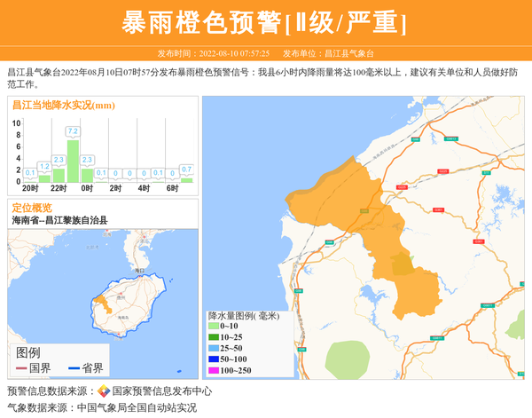
Task: Select the 50~100 dark blue legend swatch
Action: coord(214,359)
